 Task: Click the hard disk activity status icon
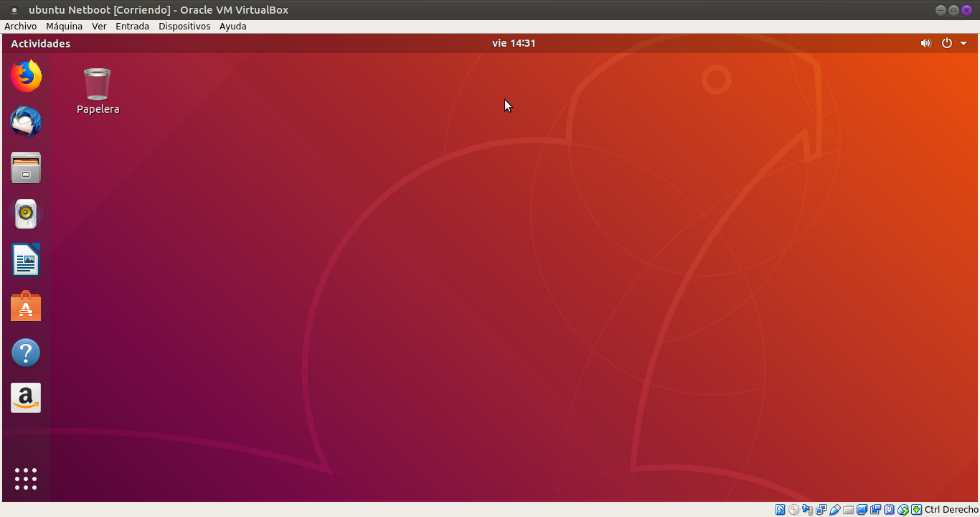click(x=780, y=510)
